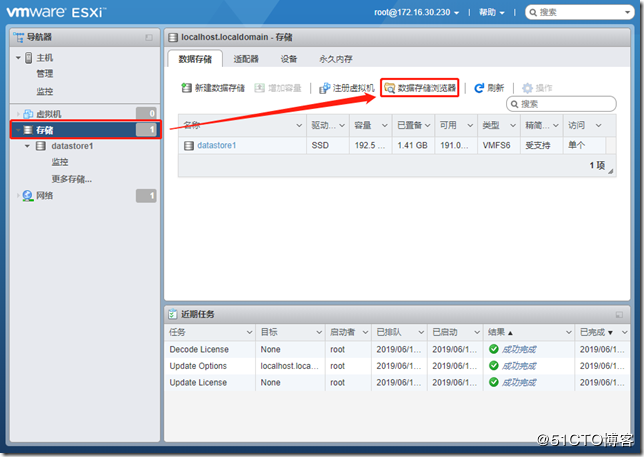This screenshot has height=457, width=644.
Task: Click the VMFS6 type cell
Action: click(x=497, y=145)
